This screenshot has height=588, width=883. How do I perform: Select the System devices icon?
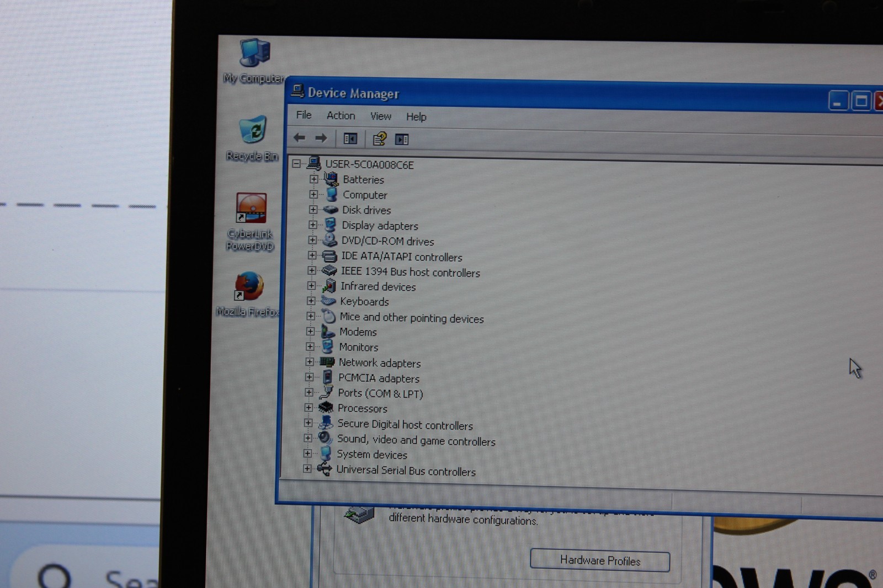click(326, 453)
